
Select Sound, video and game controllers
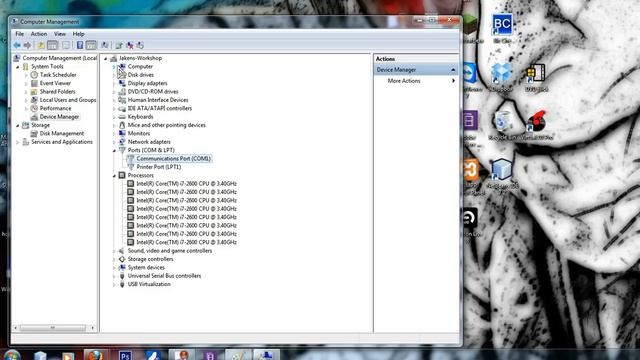click(x=170, y=251)
